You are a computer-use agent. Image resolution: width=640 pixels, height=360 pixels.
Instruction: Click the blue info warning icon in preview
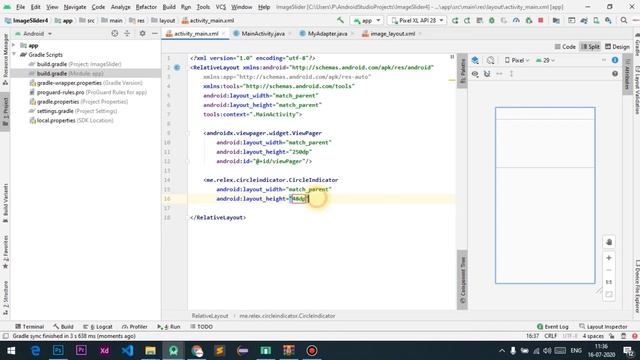pos(615,60)
